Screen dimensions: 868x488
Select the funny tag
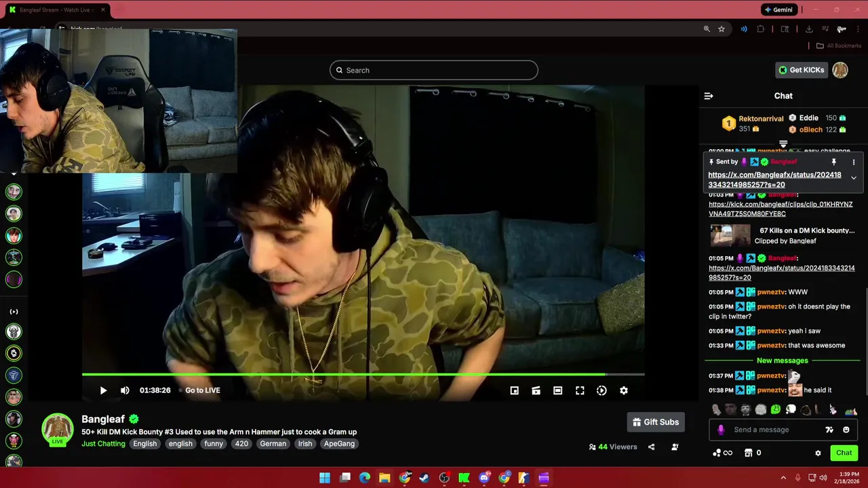pos(214,444)
